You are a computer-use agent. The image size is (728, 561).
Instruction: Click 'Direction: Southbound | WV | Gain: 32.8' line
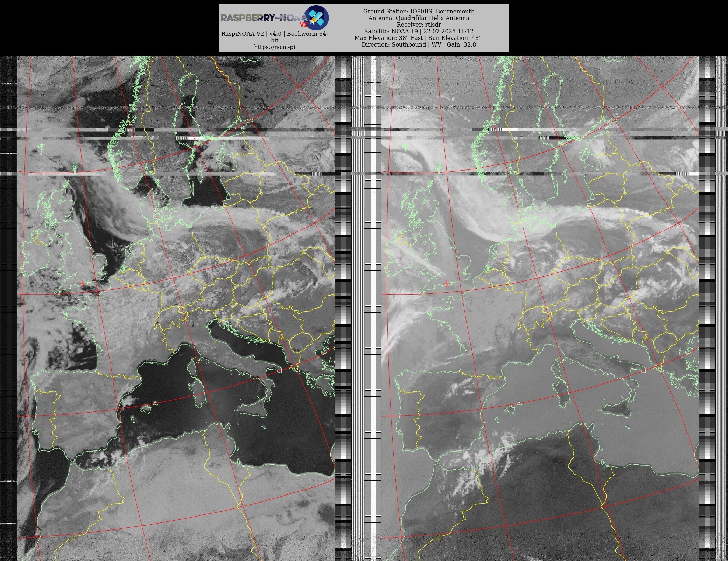pos(419,44)
